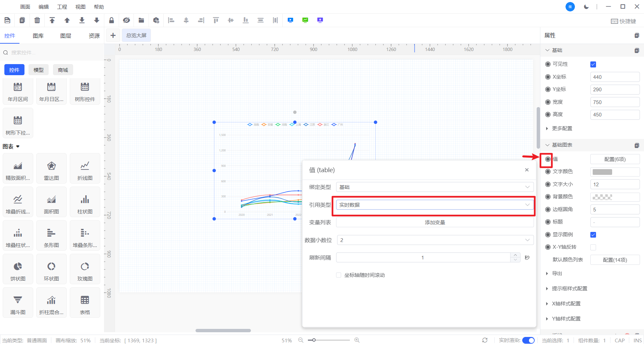Expand the X轴样式配置 section

566,304
